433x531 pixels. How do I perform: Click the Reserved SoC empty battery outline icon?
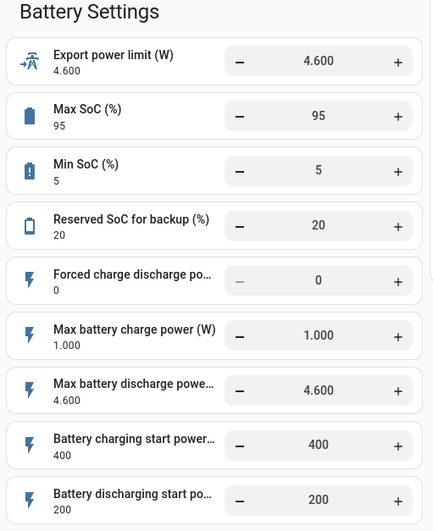click(x=30, y=226)
